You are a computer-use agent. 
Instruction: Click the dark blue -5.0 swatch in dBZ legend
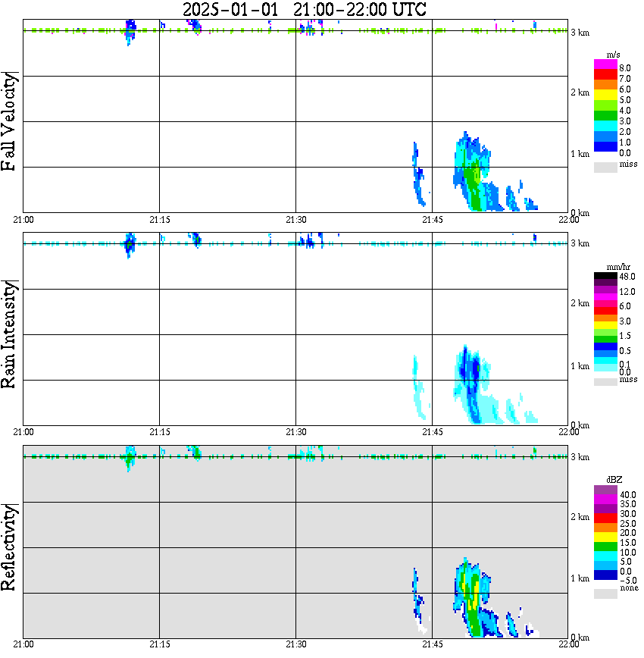pos(605,575)
